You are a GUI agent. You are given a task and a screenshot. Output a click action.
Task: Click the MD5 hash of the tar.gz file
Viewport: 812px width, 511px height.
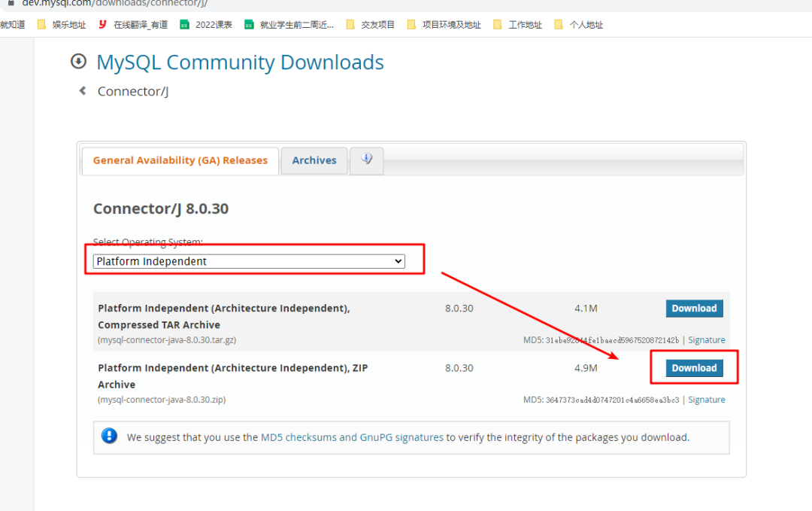pyautogui.click(x=612, y=340)
